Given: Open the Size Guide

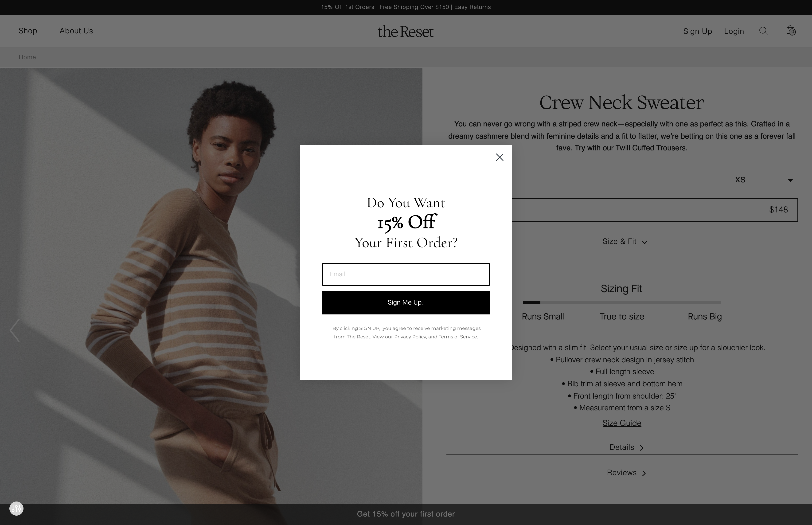Looking at the screenshot, I should [621, 423].
